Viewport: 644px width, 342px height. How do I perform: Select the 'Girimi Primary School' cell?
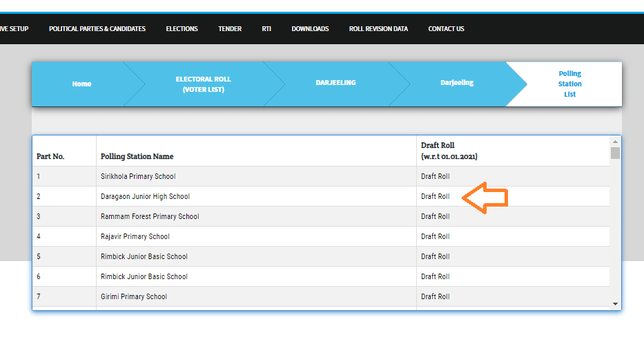256,296
